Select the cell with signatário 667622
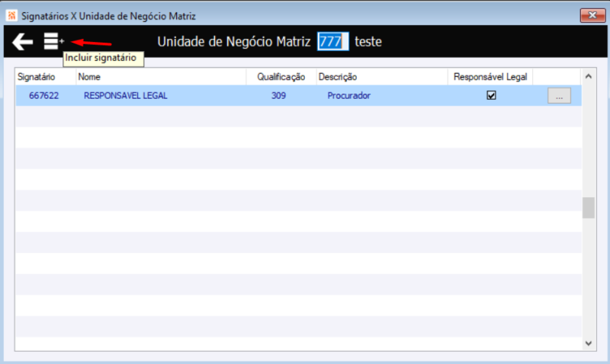 (44, 95)
